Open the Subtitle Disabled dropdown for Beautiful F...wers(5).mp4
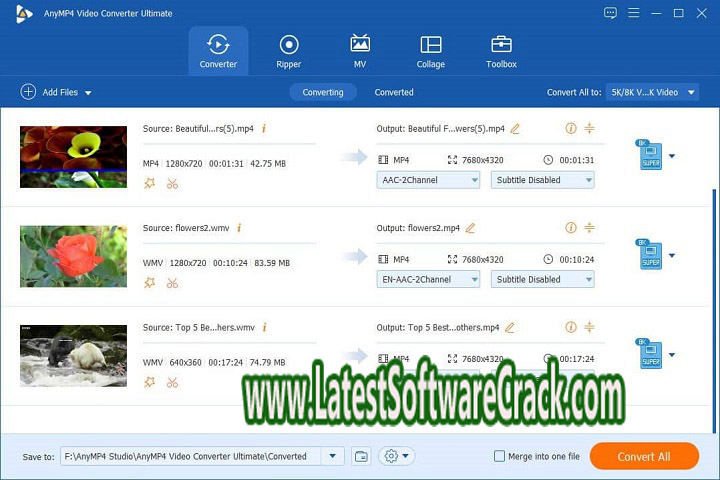Image resolution: width=720 pixels, height=480 pixels. point(543,180)
